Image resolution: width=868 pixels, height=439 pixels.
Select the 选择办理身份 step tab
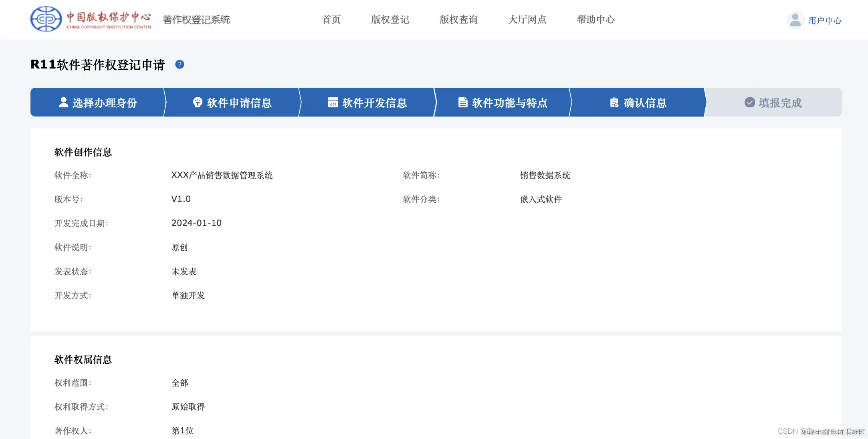point(97,102)
